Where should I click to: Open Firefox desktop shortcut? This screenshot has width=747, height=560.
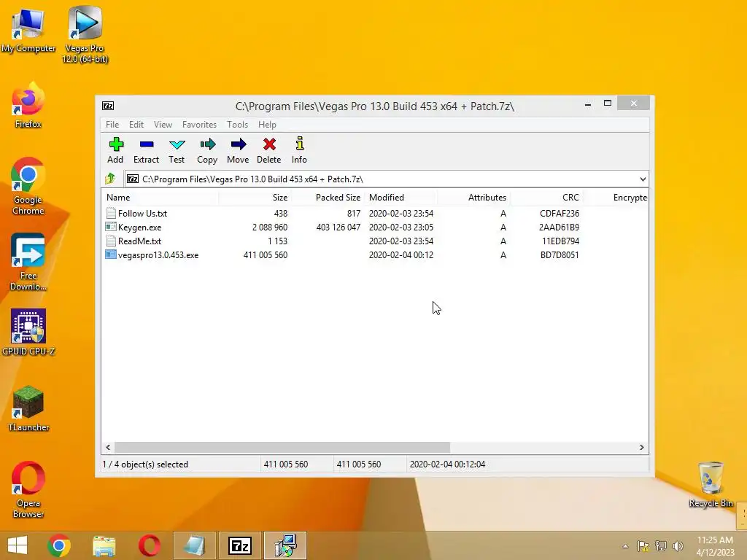pyautogui.click(x=28, y=105)
